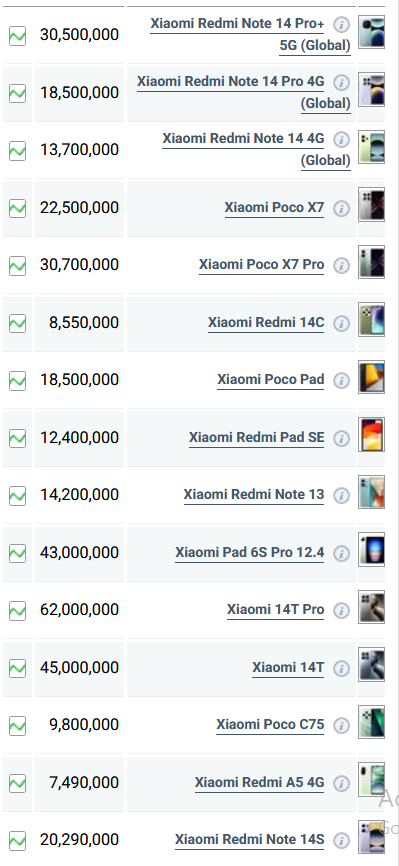Click info icon next to Xiaomi Poco X7 Pro
The height and width of the screenshot is (866, 399).
(342, 266)
